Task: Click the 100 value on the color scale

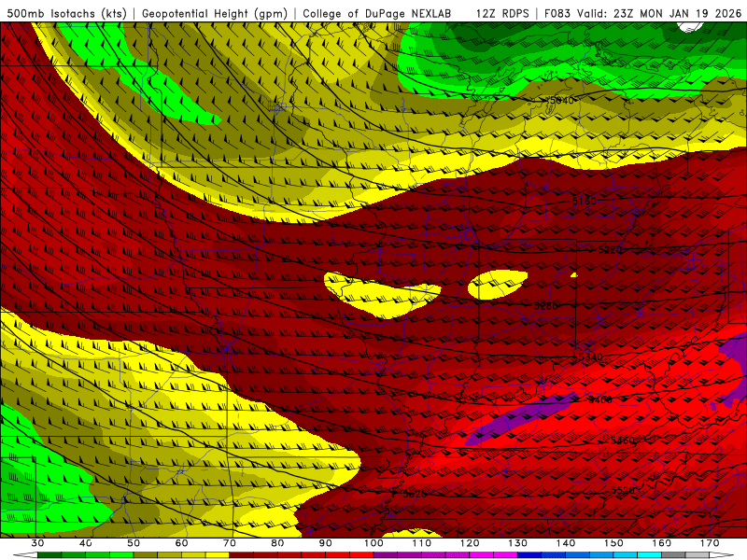Action: coord(373,543)
